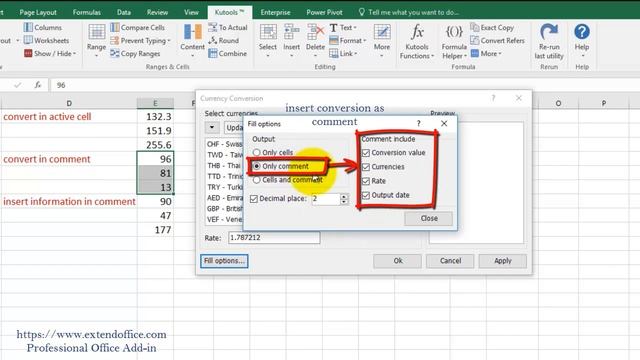Toggle the Conversion value checkbox
The height and width of the screenshot is (360, 640).
(x=366, y=153)
